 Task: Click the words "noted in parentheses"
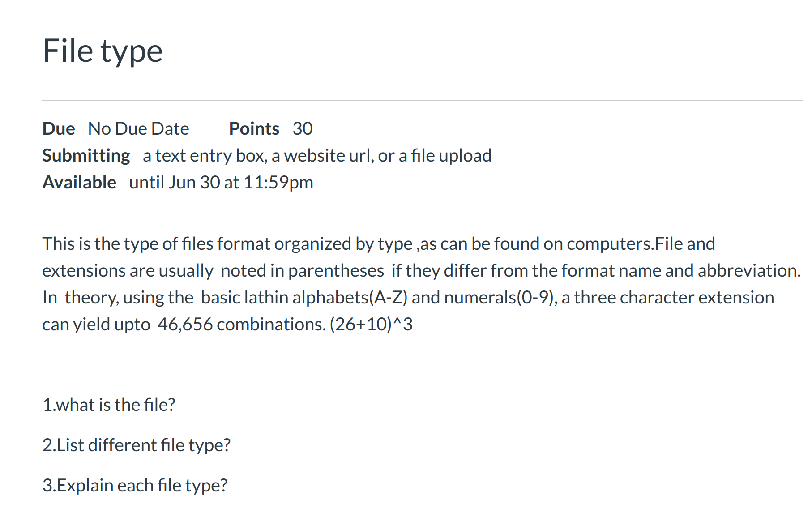pyautogui.click(x=302, y=271)
